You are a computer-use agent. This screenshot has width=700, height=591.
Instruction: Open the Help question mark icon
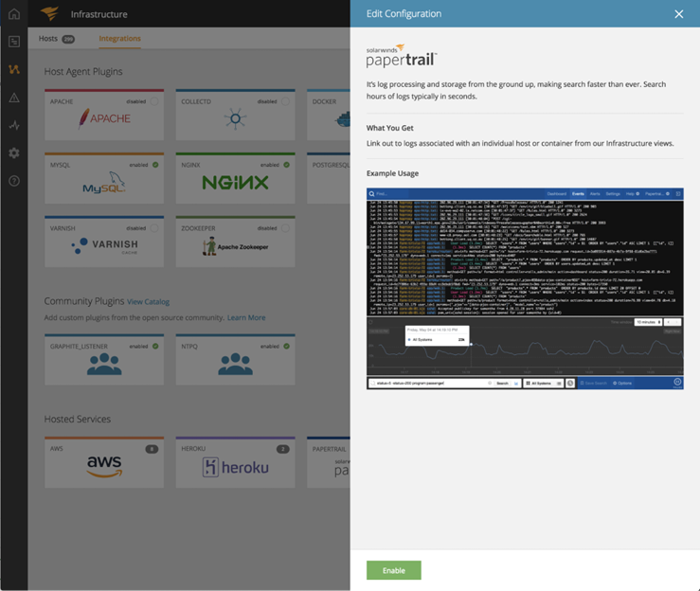coord(14,181)
